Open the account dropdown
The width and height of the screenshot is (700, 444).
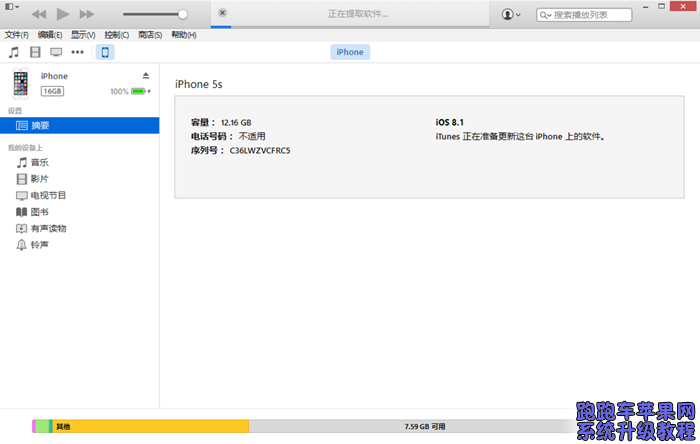point(511,14)
